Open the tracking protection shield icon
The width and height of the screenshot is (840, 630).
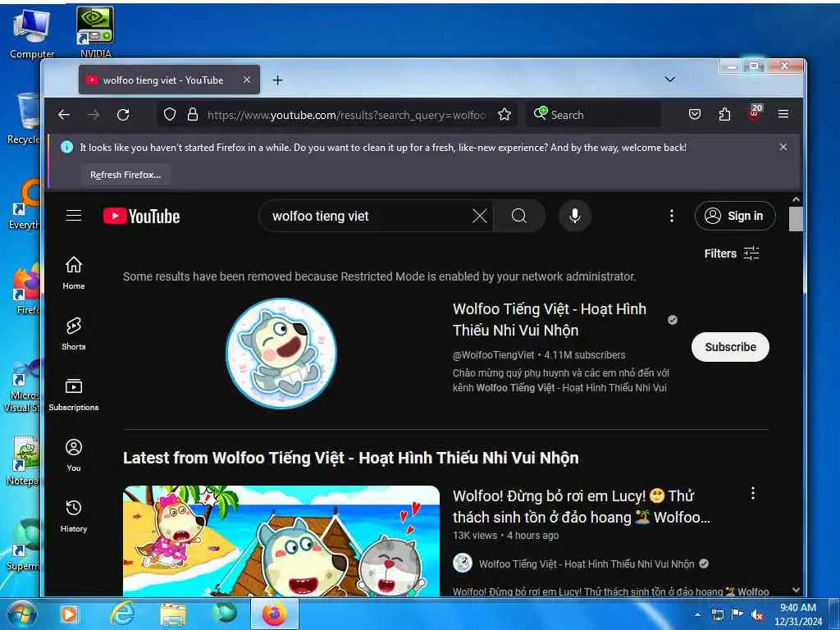170,115
